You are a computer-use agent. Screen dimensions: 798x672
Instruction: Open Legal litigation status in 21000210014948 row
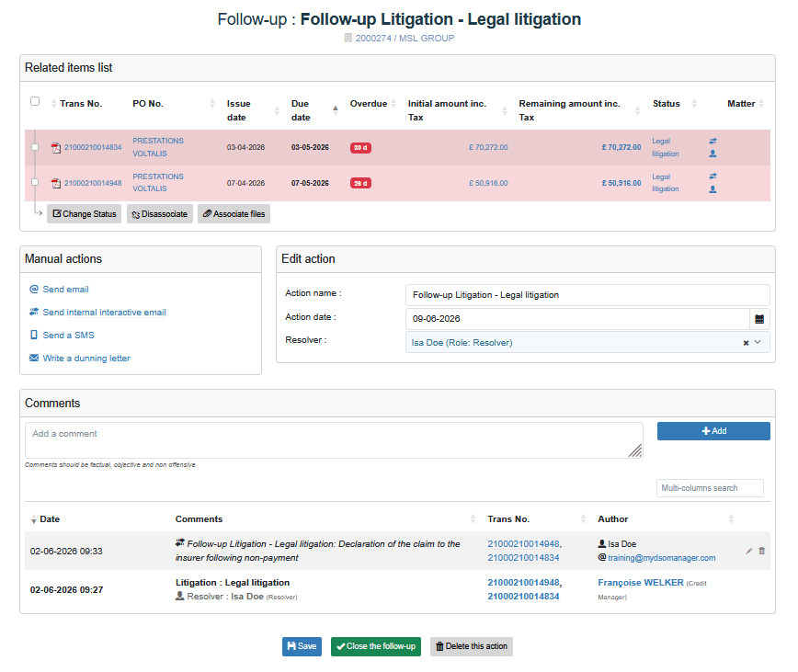[x=666, y=183]
